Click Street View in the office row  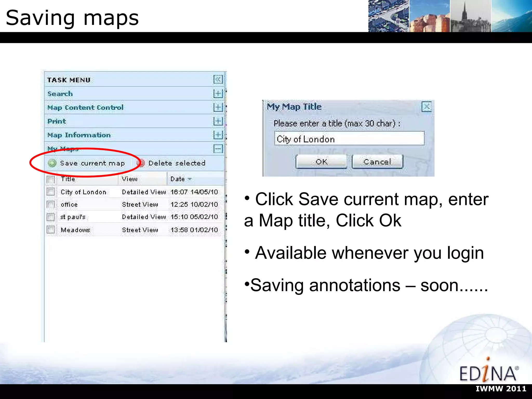[x=140, y=204]
